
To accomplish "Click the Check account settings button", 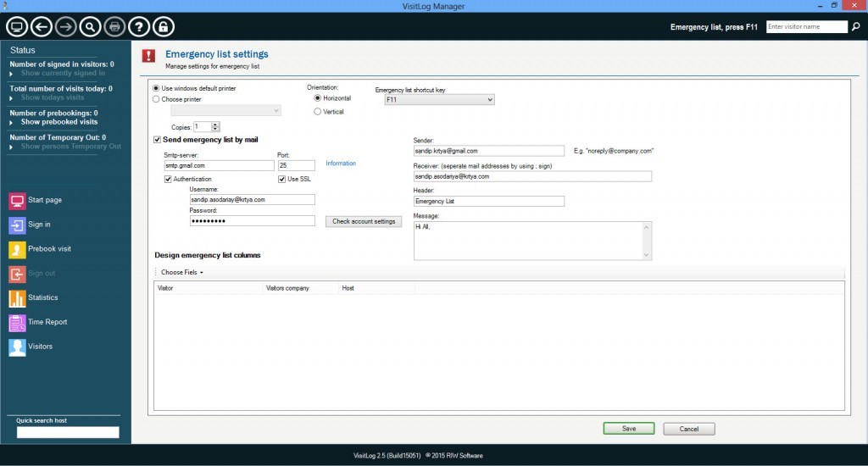I will tap(364, 221).
